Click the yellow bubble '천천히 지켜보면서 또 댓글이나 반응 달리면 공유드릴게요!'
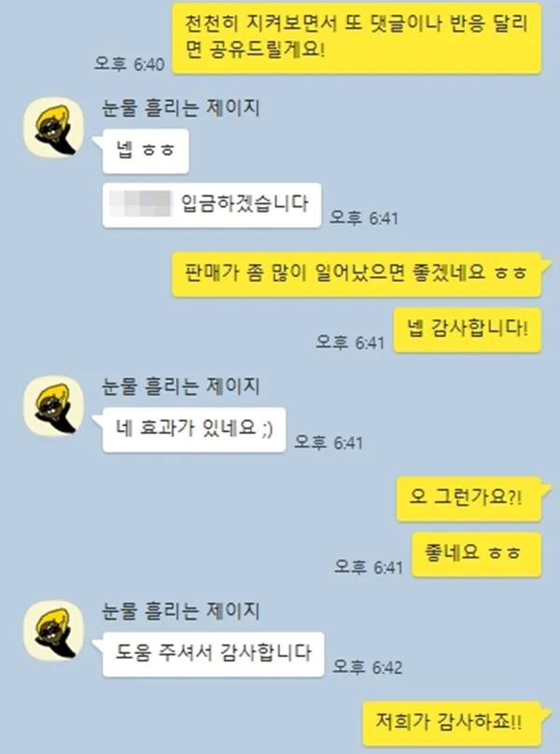Viewport: 560px width, 754px height. (x=357, y=38)
